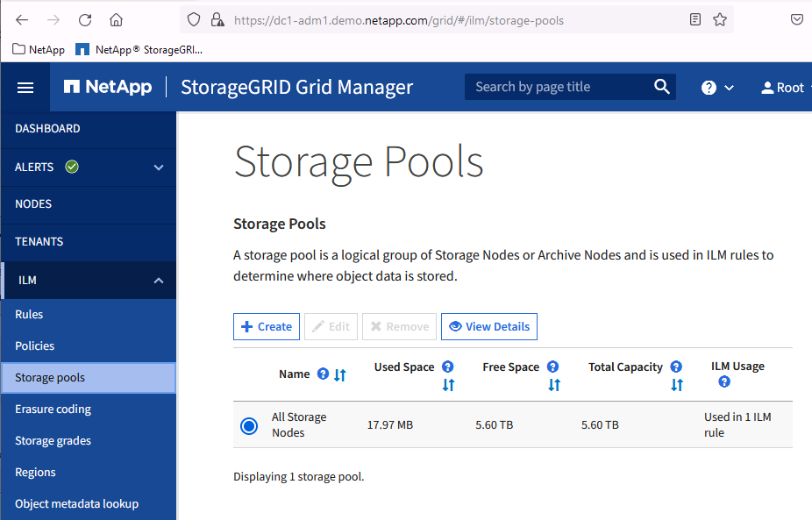Click Create storage pool button
This screenshot has width=812, height=520.
[267, 327]
